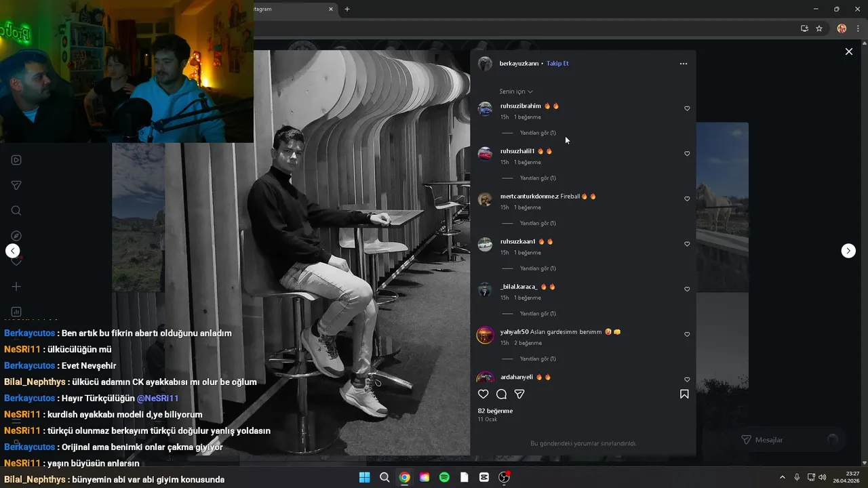Close the post viewer with the X
The height and width of the screenshot is (488, 868).
tap(848, 52)
